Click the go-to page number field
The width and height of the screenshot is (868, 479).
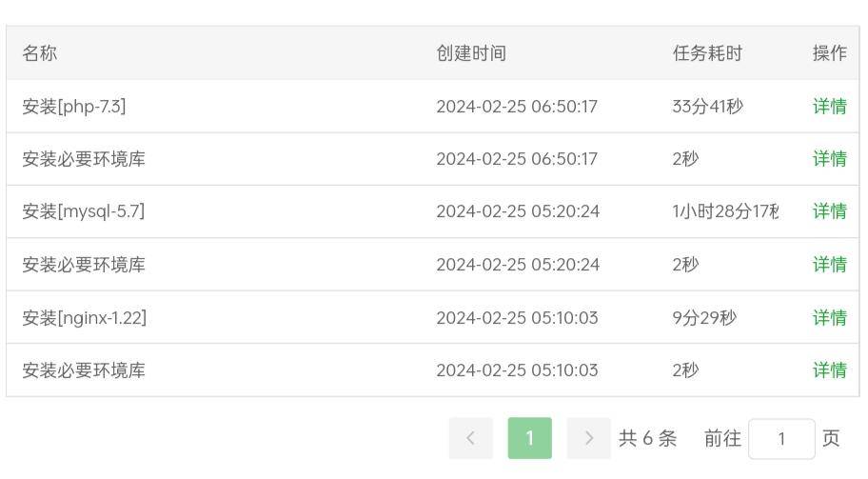tap(781, 439)
